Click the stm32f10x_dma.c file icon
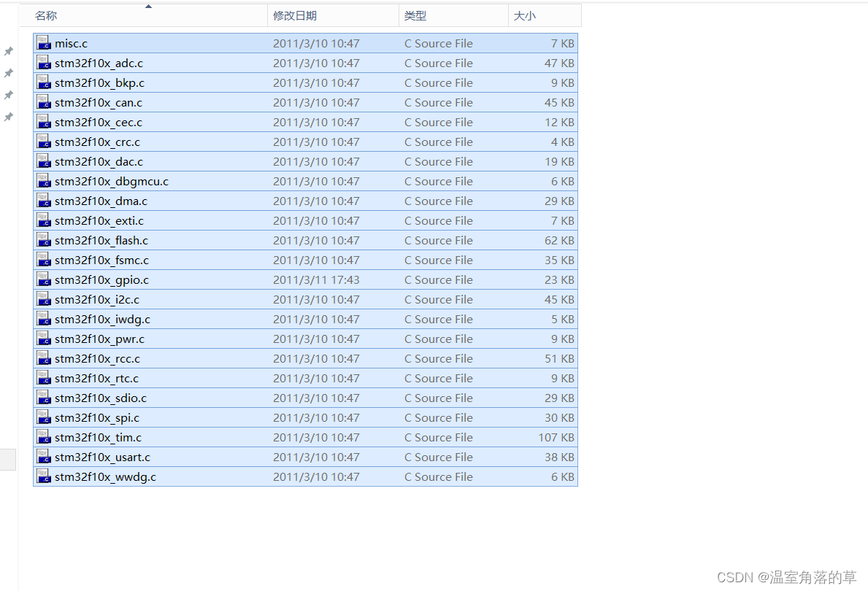The width and height of the screenshot is (868, 591). tap(44, 201)
